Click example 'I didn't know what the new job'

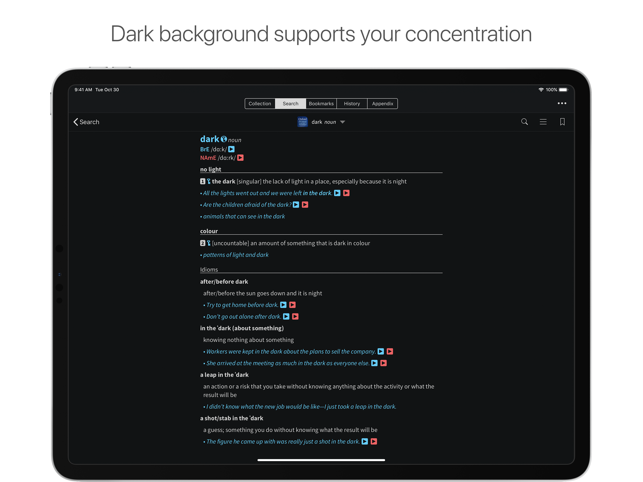coord(301,407)
